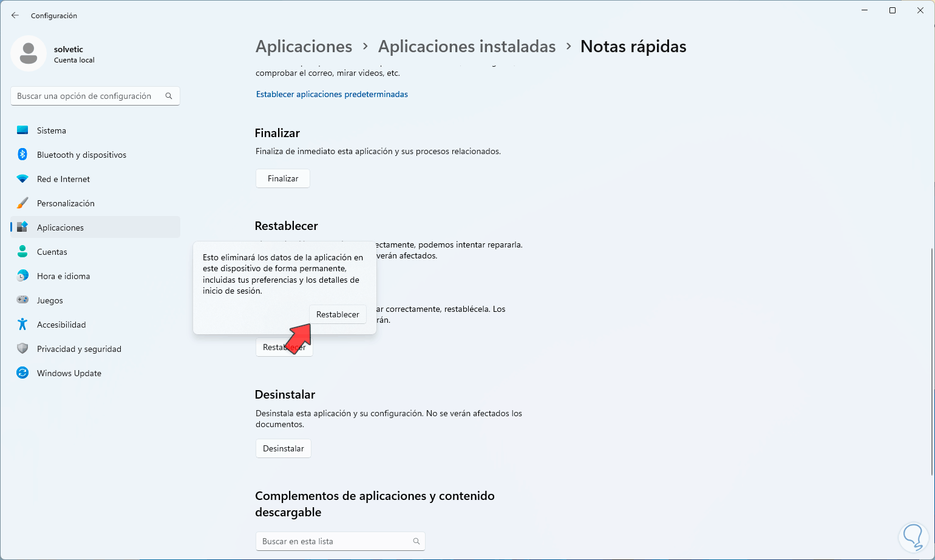
Task: Confirm with Restablecer in the warning popup
Action: [x=338, y=314]
